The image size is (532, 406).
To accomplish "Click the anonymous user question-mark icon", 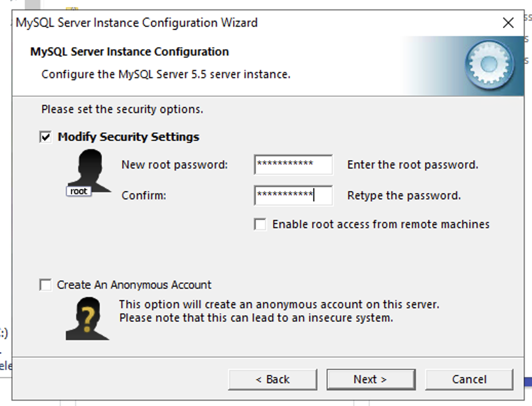I will click(87, 319).
